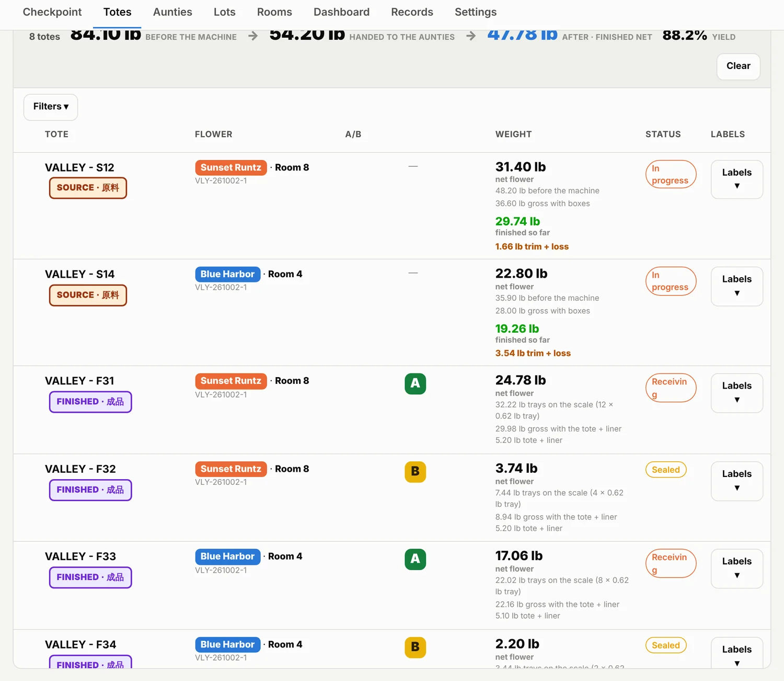Open Labels dropdown for VALLEY - S12

pyautogui.click(x=736, y=179)
